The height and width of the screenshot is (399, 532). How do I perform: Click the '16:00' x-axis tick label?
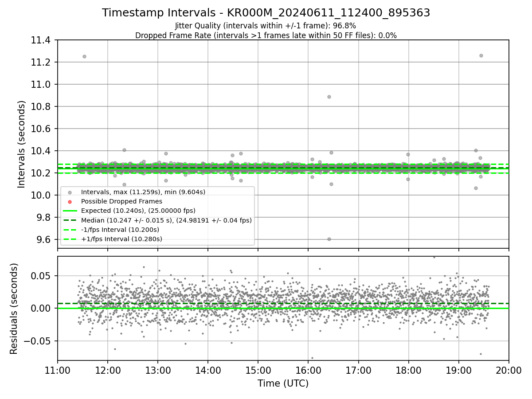(308, 369)
